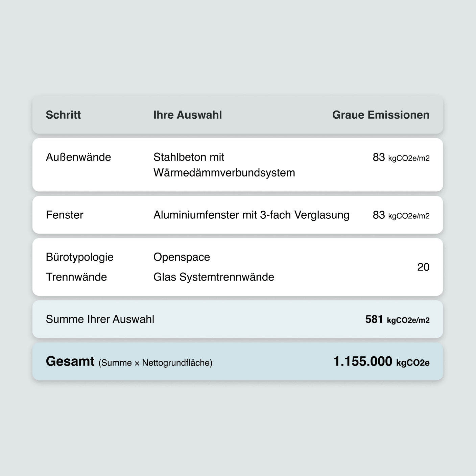Select the Außenwände row label

(78, 157)
